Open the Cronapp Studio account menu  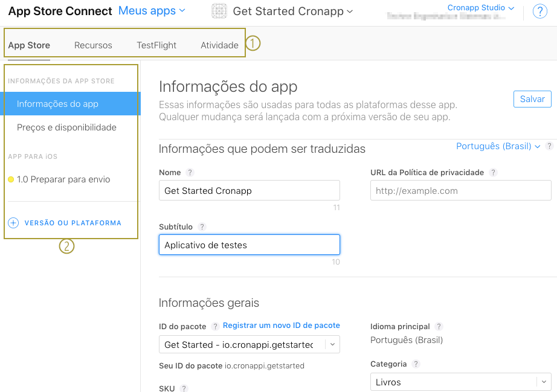point(481,8)
